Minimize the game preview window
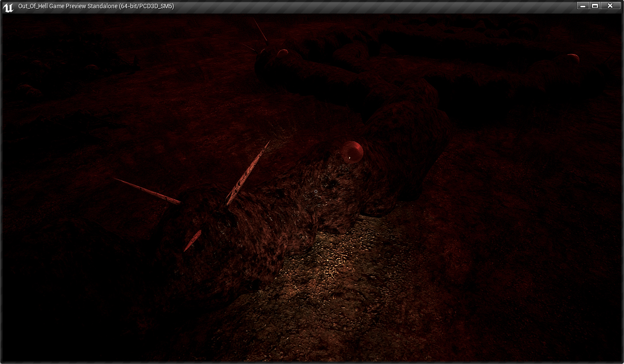The width and height of the screenshot is (624, 364). [x=583, y=6]
